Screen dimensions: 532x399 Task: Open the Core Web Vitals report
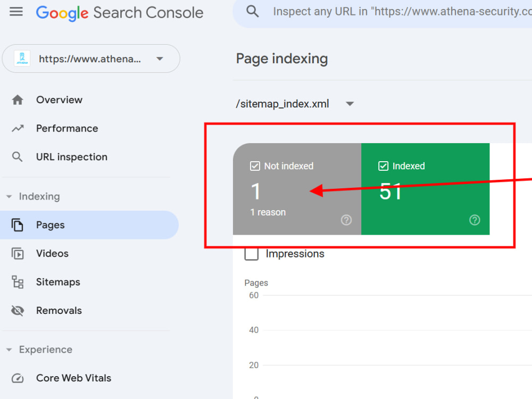(x=73, y=378)
